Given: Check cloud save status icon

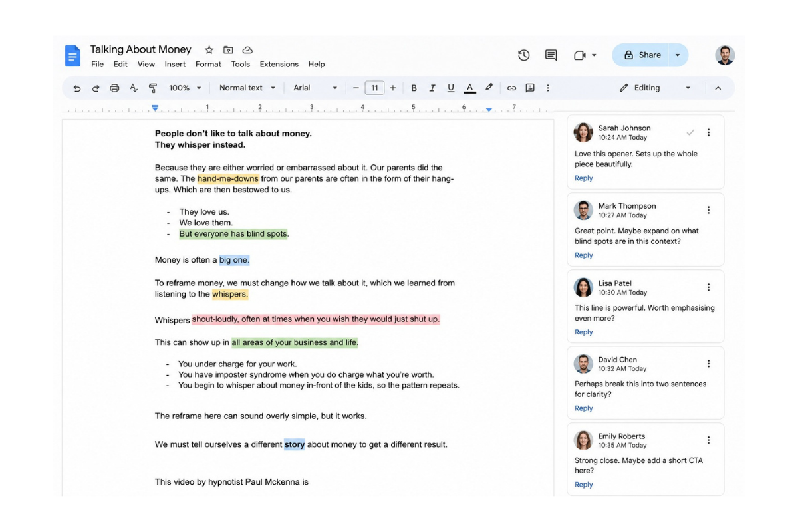Looking at the screenshot, I should (x=247, y=50).
